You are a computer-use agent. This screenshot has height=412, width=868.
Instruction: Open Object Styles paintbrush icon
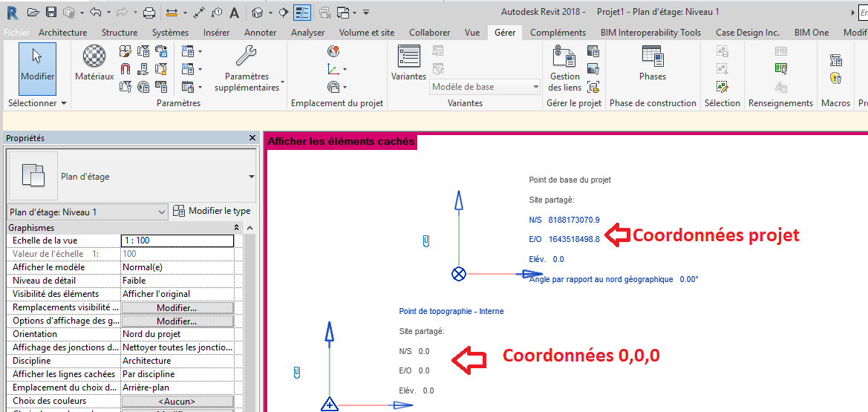point(125,52)
